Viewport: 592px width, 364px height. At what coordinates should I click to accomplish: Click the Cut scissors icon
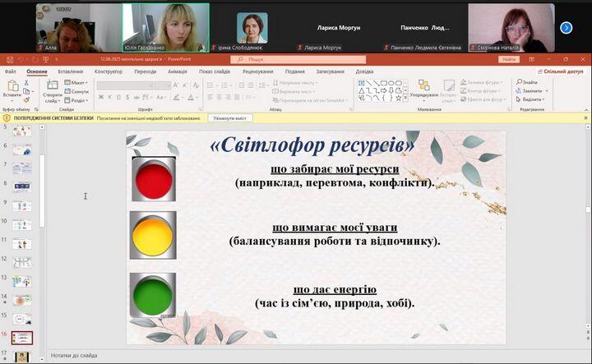pos(26,83)
